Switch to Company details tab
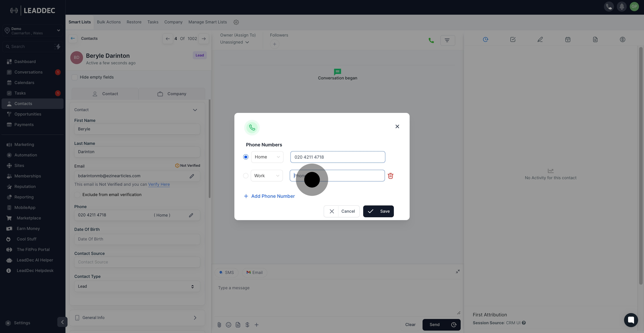Image resolution: width=644 pixels, height=333 pixels. point(172,94)
